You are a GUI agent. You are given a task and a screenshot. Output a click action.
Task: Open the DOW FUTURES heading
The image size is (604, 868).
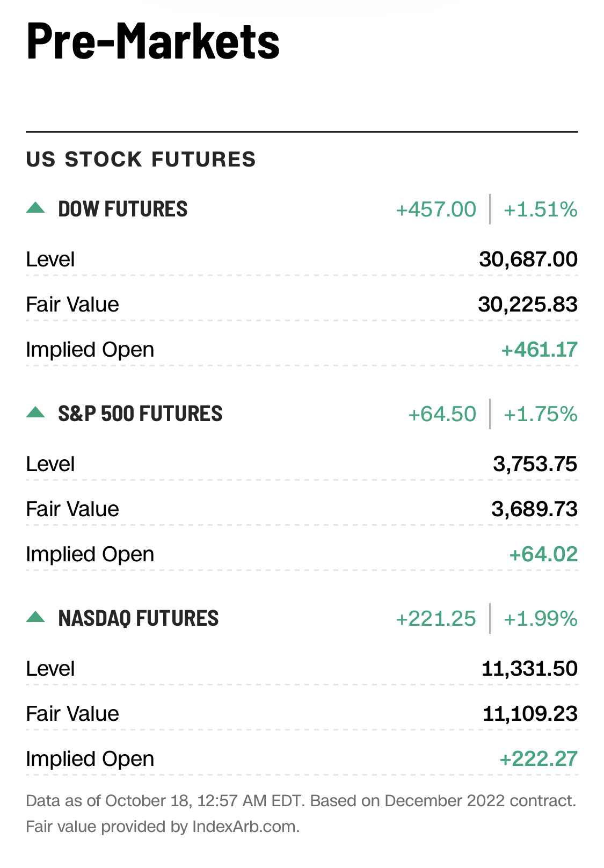pos(123,209)
